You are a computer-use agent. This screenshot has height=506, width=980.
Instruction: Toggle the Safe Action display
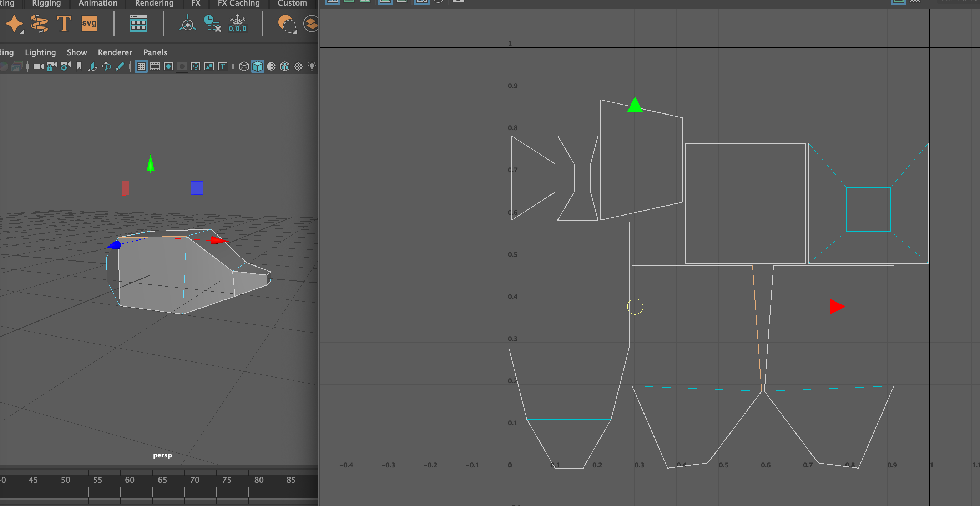[209, 67]
